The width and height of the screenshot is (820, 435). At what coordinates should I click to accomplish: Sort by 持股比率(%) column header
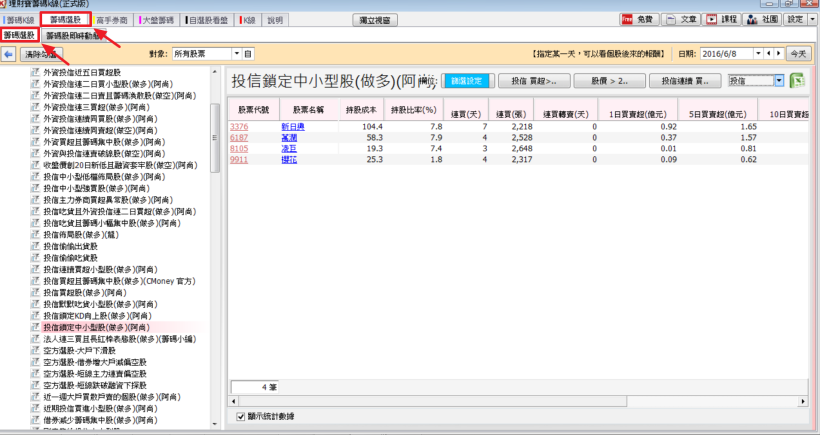tap(413, 110)
